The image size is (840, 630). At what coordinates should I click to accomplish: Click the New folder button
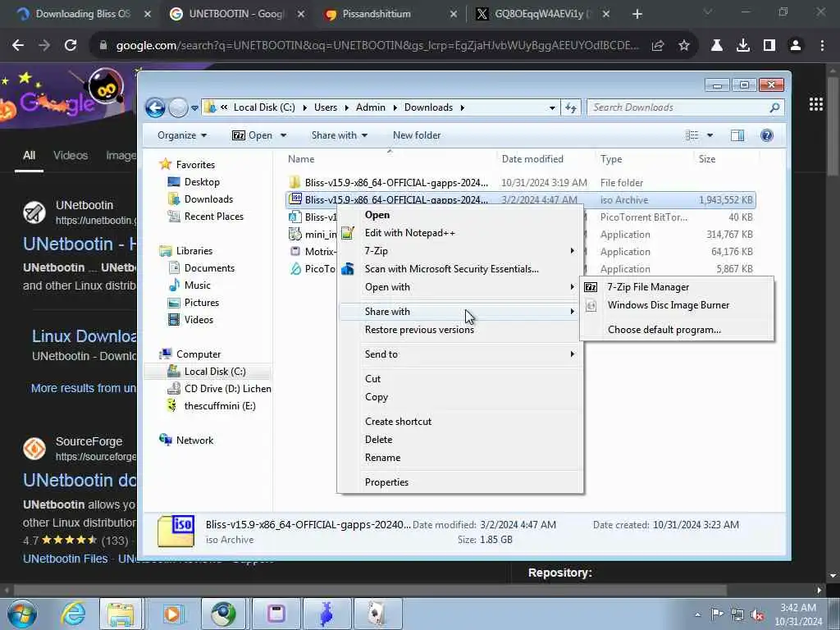coord(417,135)
